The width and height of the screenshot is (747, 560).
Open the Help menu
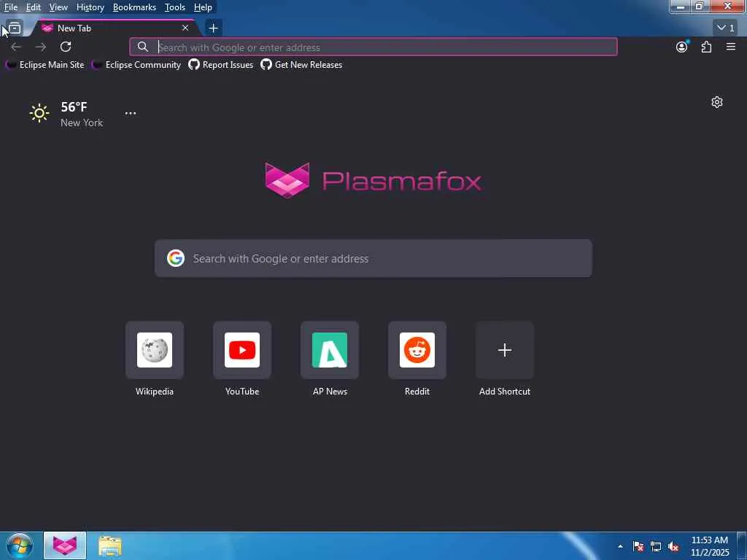[x=203, y=7]
